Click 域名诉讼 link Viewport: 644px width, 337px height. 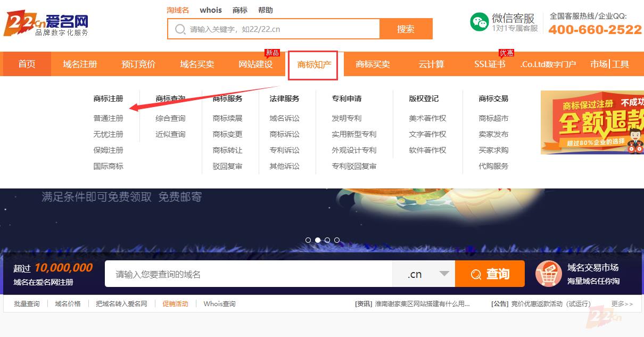(284, 118)
